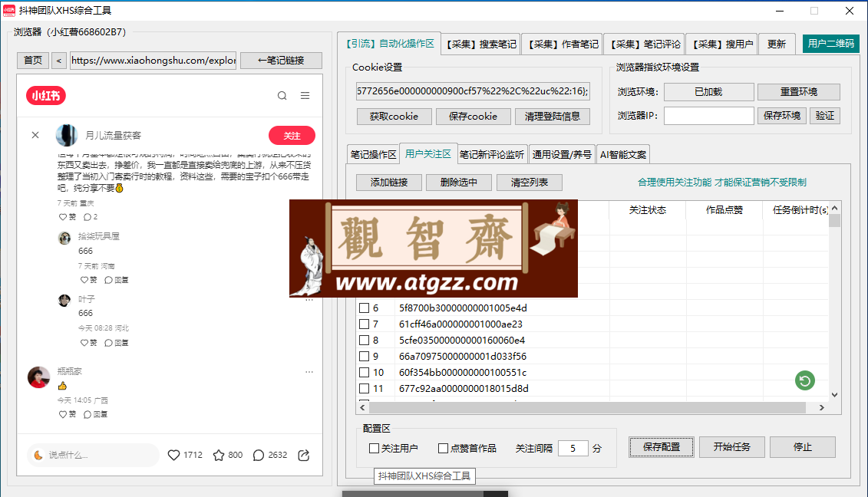Screen dimensions: 868x497
Task: Reply to the comment by 拾柒玩具屋
Action: pyautogui.click(x=116, y=280)
